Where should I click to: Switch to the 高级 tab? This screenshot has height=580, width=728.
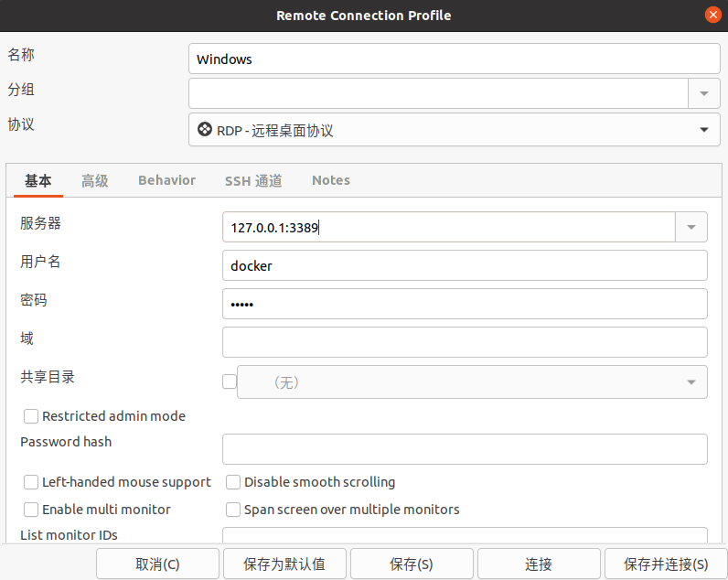(x=95, y=180)
